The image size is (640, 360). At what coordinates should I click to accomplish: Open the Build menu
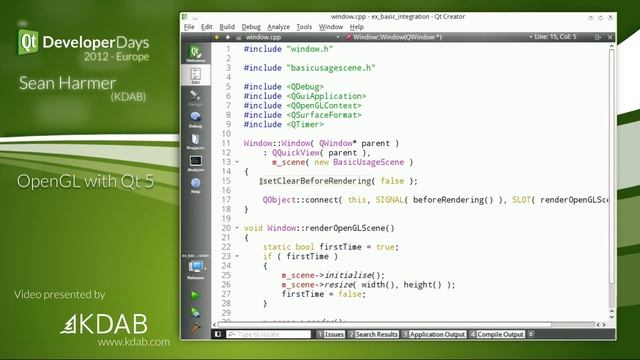(227, 27)
